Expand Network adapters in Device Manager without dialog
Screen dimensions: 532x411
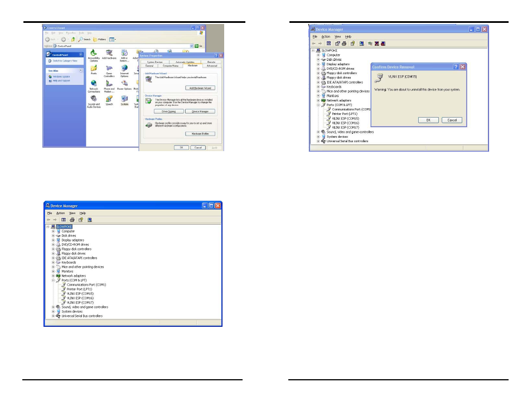point(54,276)
